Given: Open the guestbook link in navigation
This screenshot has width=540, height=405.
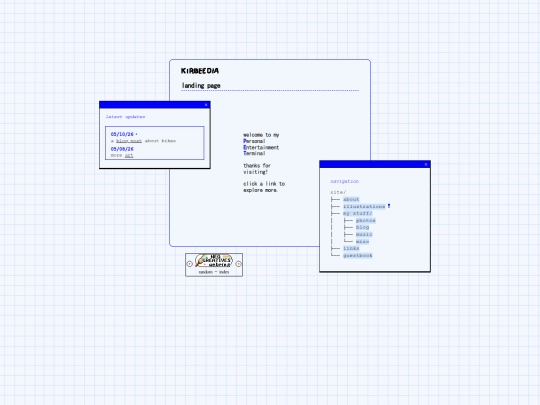Looking at the screenshot, I should 358,256.
